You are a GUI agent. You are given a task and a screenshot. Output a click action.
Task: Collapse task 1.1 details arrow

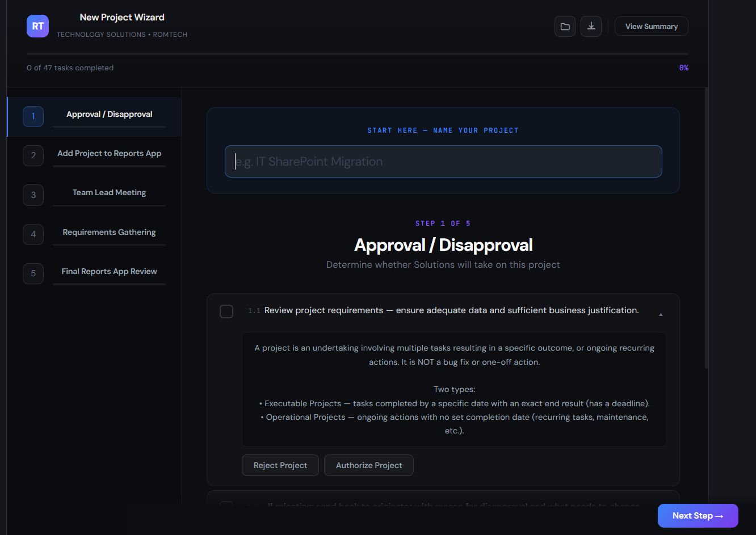(x=661, y=314)
